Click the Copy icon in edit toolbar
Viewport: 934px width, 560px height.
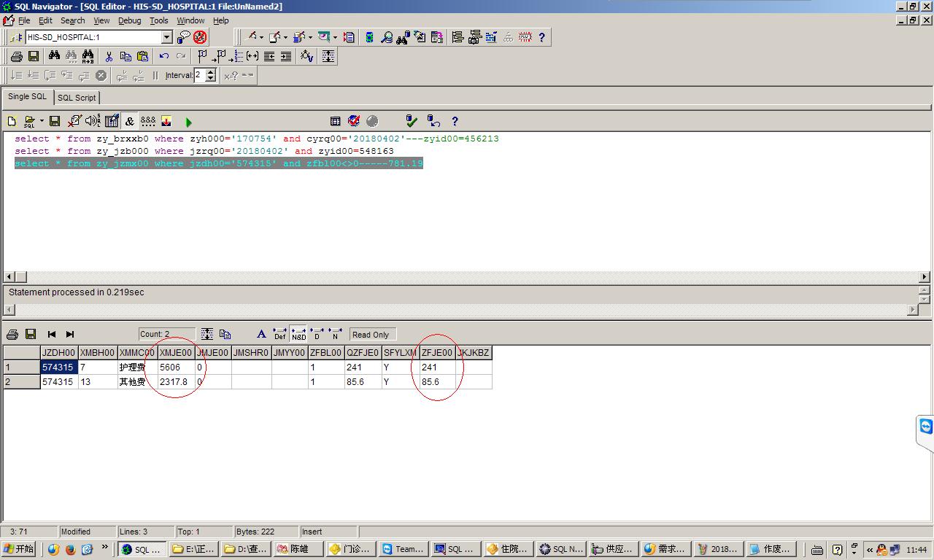pyautogui.click(x=126, y=56)
